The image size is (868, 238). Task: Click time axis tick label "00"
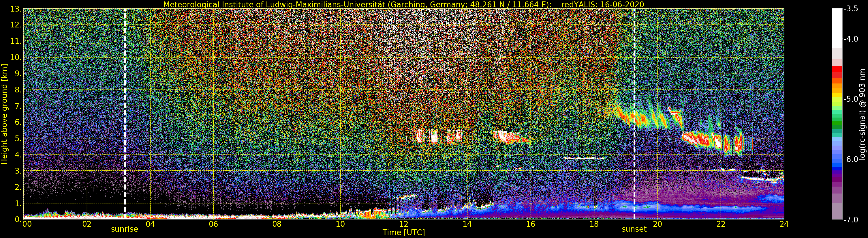(x=27, y=224)
